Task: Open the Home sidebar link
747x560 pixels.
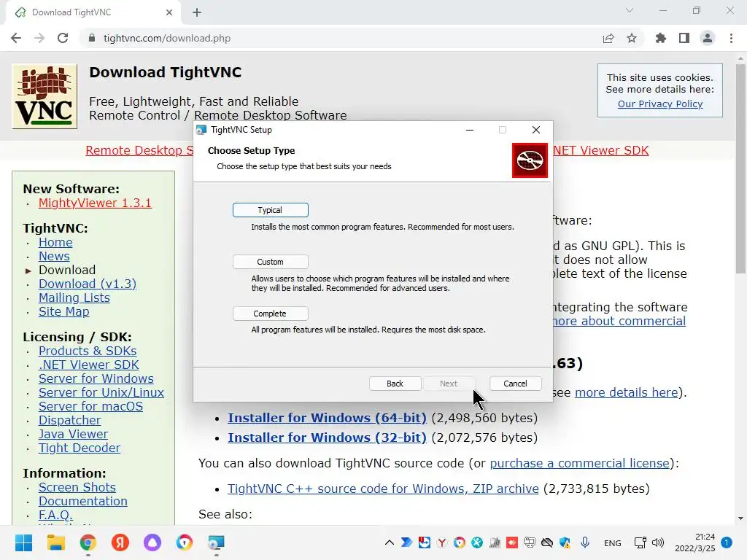Action: pos(55,242)
